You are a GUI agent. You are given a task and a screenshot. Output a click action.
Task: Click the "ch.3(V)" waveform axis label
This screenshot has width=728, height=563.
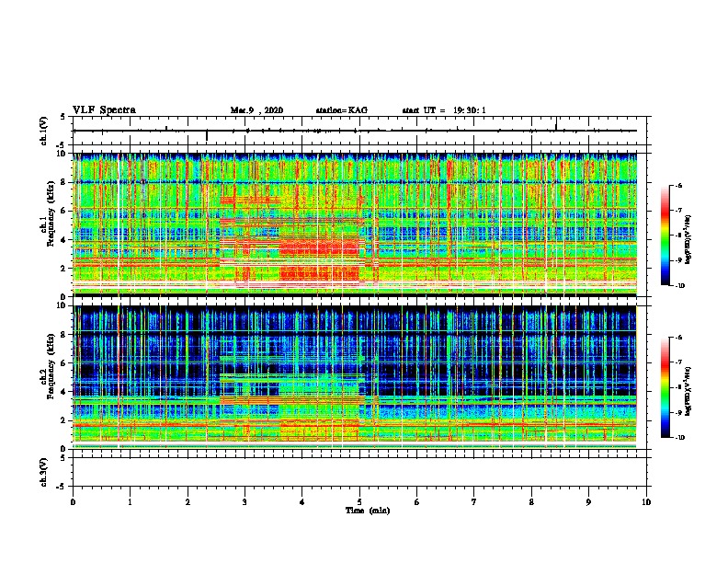43,472
